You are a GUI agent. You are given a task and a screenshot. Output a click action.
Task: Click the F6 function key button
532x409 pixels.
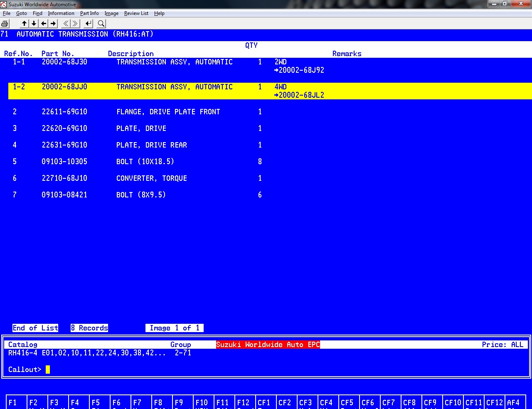(x=121, y=402)
